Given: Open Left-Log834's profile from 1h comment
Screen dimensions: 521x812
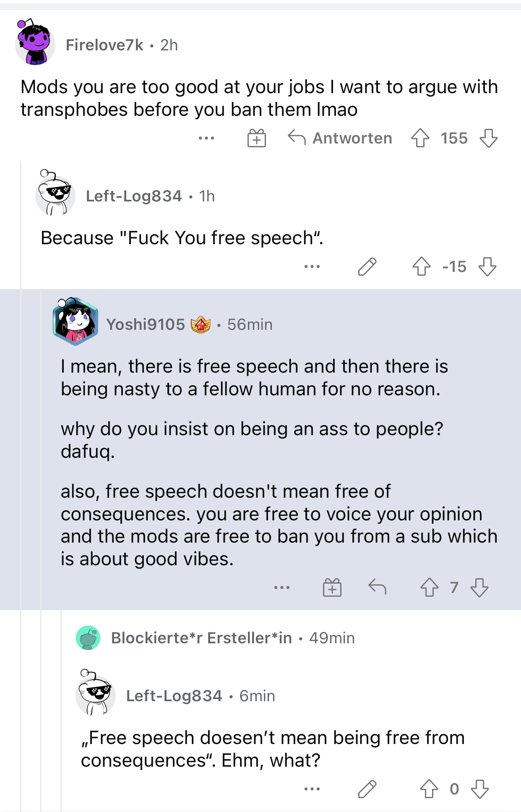Looking at the screenshot, I should [134, 196].
